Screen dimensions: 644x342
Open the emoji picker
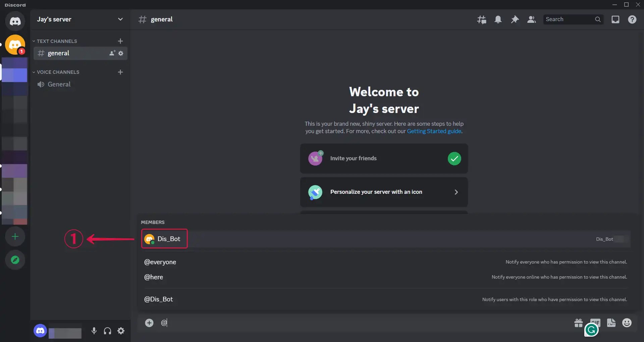(627, 323)
